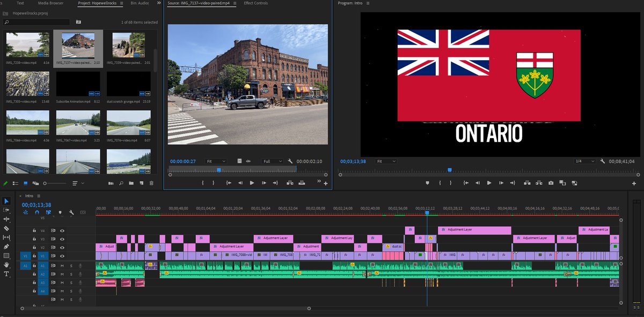644x317 pixels.
Task: Open Timeline Display Settings wrench
Action: point(71,213)
